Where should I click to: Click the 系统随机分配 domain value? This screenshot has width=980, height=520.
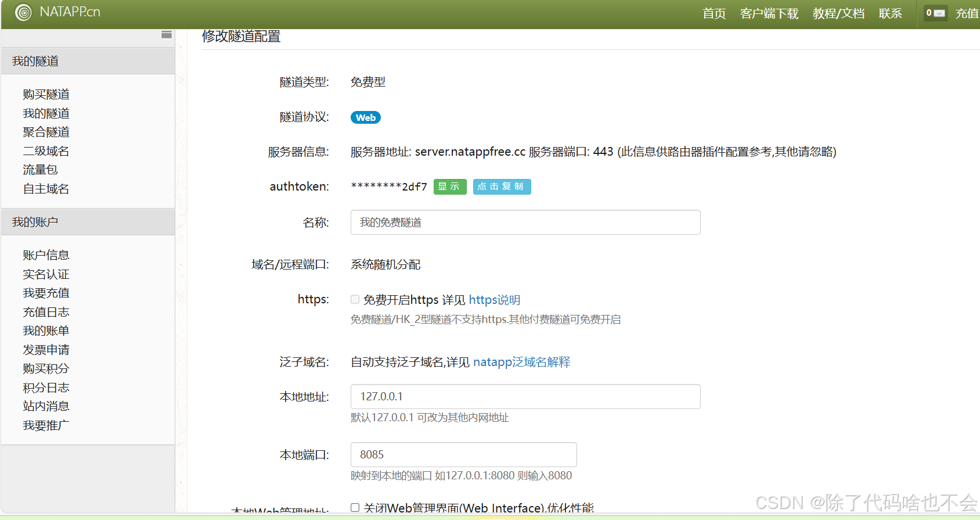click(x=385, y=264)
